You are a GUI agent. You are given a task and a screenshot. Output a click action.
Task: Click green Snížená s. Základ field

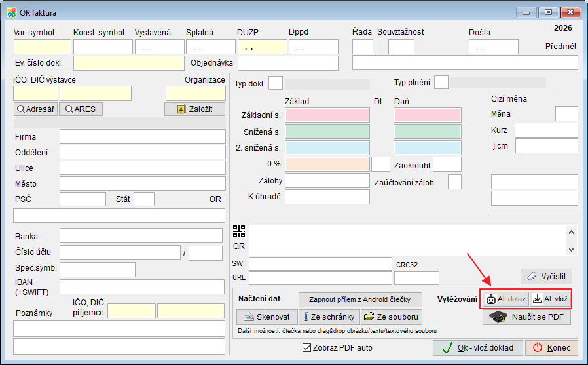[327, 132]
